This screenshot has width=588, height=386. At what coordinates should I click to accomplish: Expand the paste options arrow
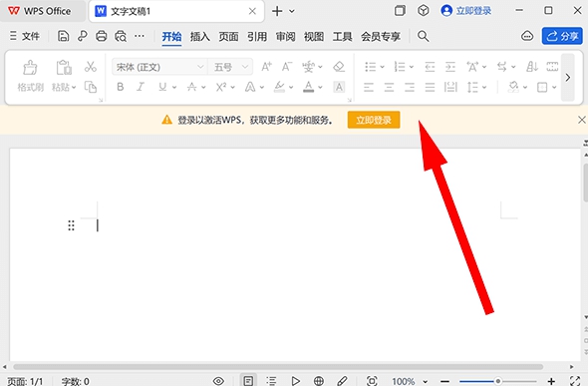pos(74,88)
